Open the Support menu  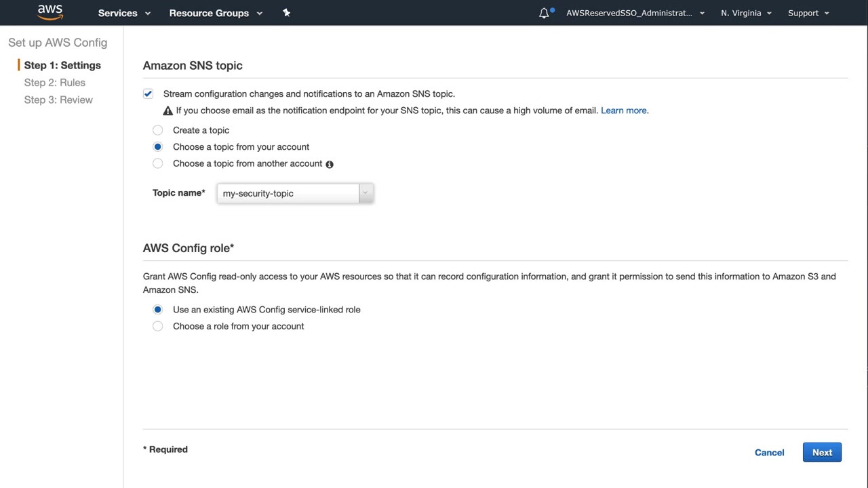click(808, 13)
